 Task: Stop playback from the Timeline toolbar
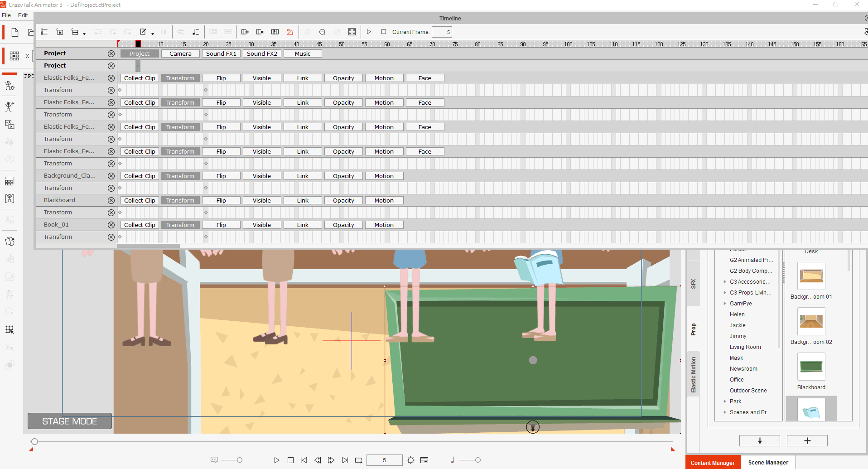click(x=384, y=32)
